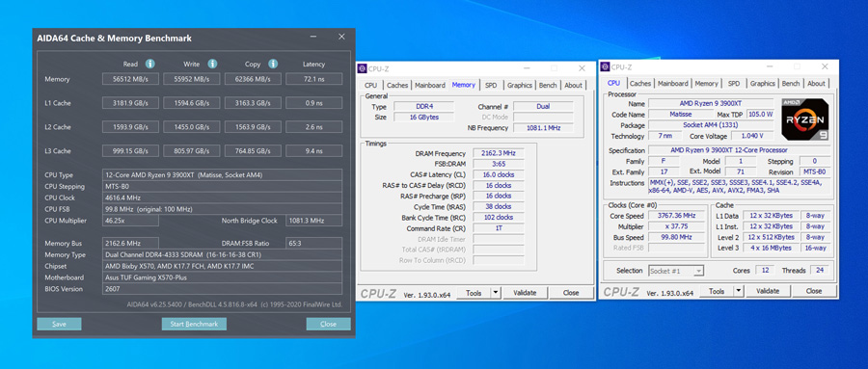
Task: Click the AMD Ryzen 9 logo image
Action: 804,119
